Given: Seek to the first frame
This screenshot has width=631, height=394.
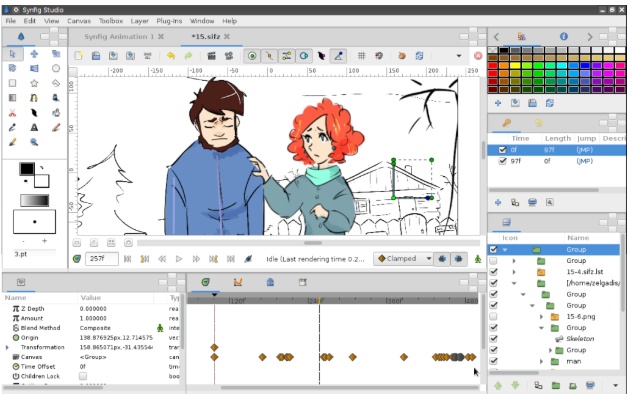Looking at the screenshot, I should pyautogui.click(x=127, y=259).
